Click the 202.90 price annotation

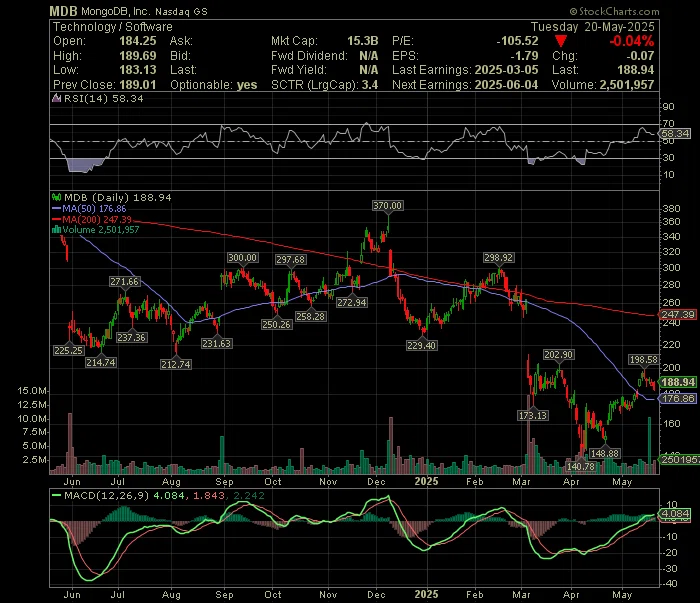click(x=558, y=355)
